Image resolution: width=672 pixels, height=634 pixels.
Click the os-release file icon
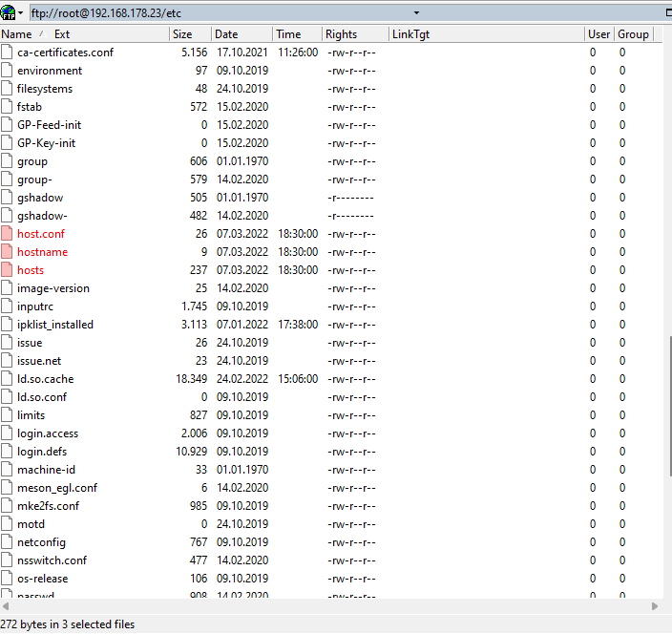8,579
